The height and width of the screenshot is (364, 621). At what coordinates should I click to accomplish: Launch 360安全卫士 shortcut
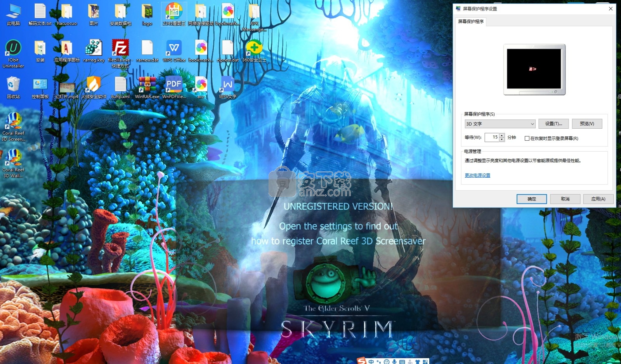(254, 51)
